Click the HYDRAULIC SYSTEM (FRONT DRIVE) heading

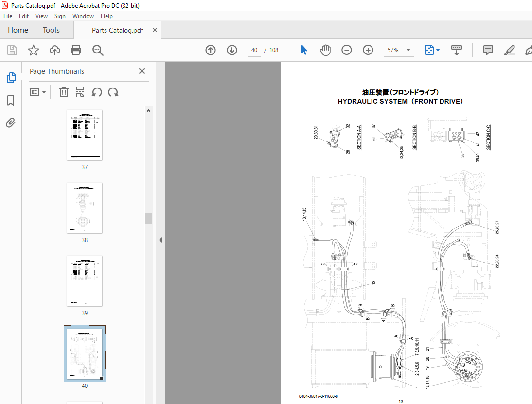400,101
